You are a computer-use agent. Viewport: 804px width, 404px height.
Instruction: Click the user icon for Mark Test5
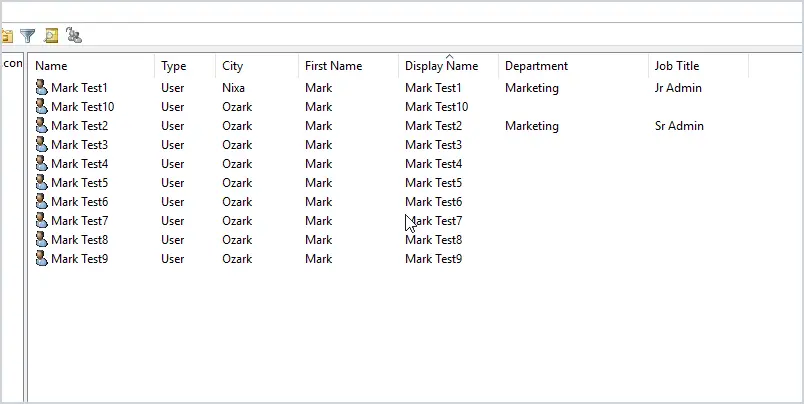click(x=42, y=183)
